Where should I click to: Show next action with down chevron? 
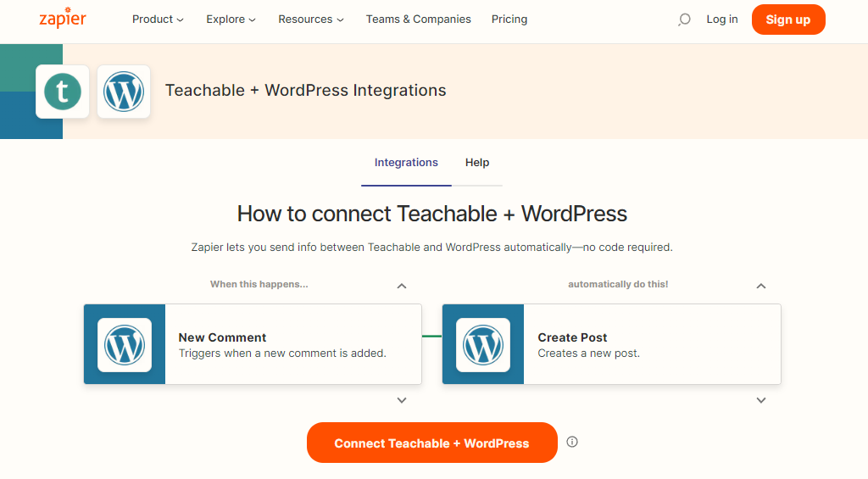click(761, 400)
